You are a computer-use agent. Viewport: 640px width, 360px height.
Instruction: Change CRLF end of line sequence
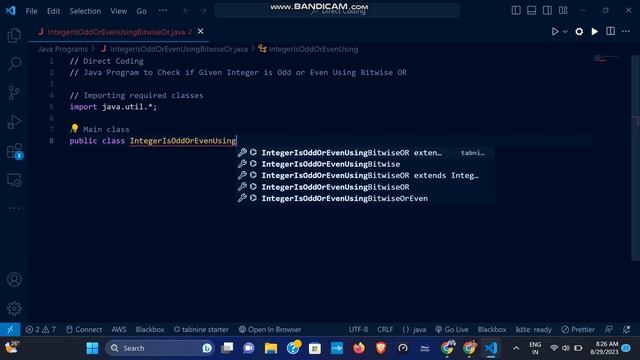point(385,329)
